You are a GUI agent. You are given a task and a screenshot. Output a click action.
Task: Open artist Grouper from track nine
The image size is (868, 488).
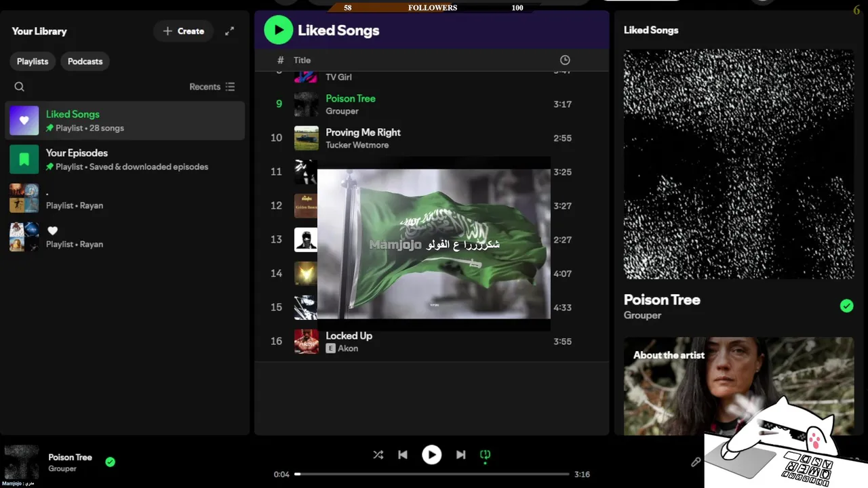(x=342, y=111)
